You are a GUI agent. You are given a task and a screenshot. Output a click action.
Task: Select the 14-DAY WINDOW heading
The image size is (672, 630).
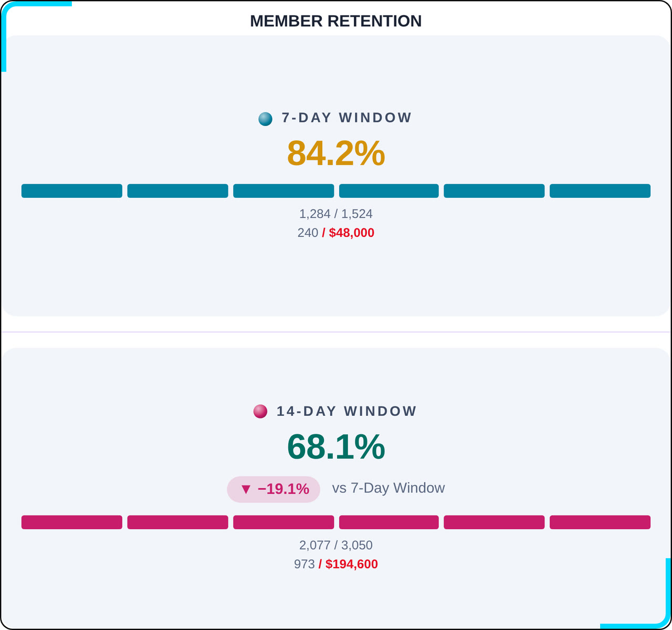pyautogui.click(x=347, y=411)
